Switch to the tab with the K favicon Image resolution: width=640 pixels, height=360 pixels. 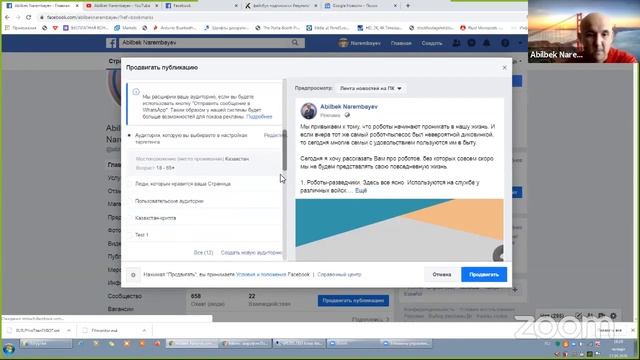coord(281,6)
